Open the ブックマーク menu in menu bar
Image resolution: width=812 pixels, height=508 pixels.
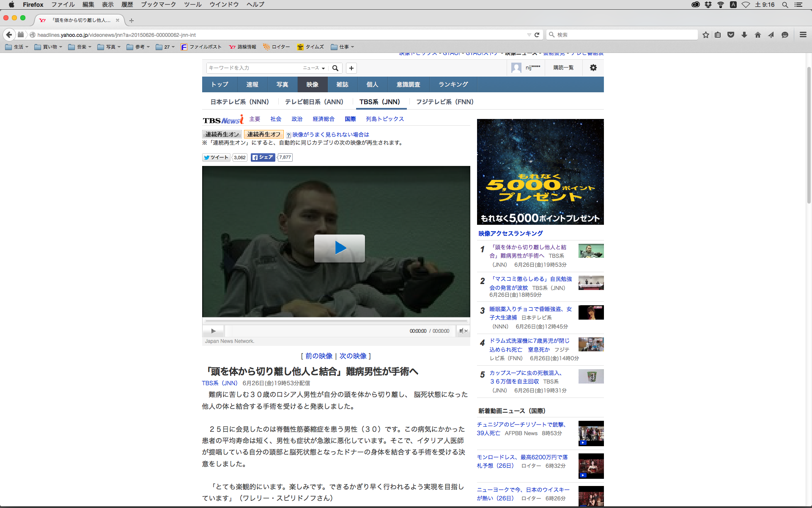(x=158, y=5)
